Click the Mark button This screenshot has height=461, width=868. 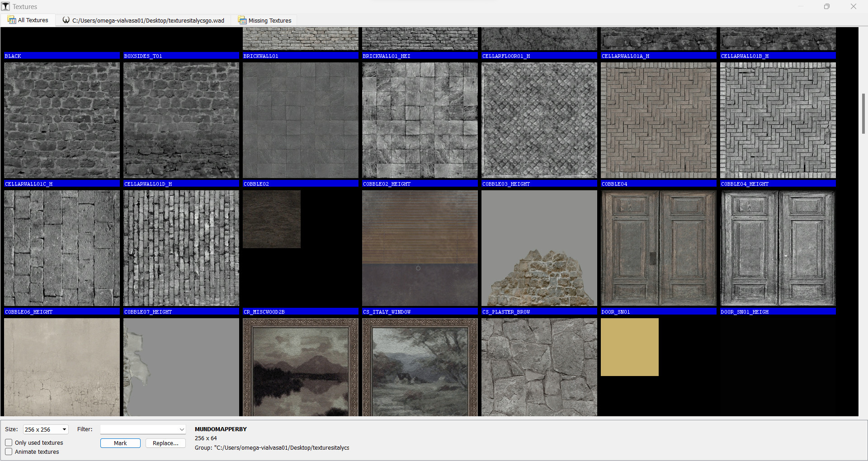[x=120, y=443]
